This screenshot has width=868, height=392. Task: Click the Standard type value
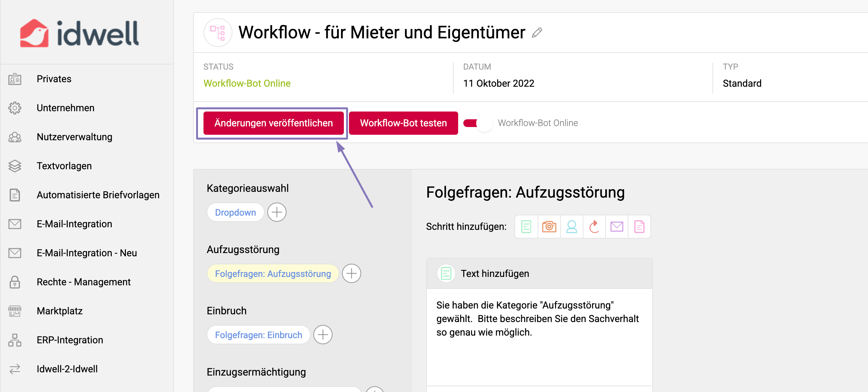[742, 83]
